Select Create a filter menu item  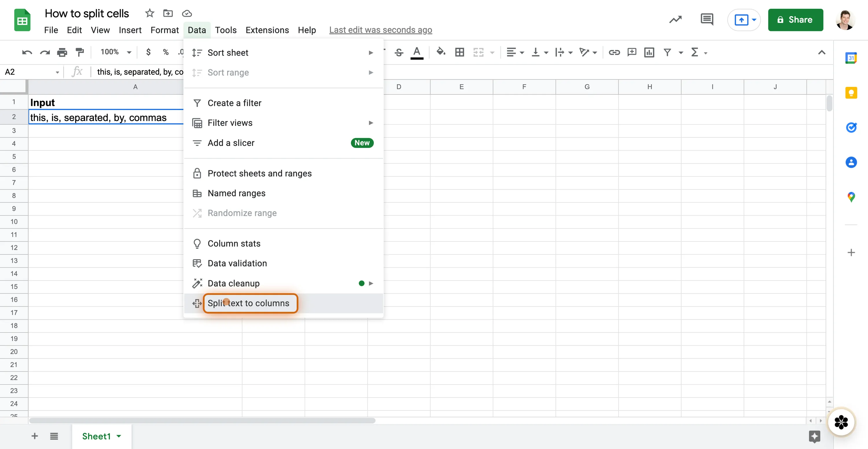coord(283,103)
